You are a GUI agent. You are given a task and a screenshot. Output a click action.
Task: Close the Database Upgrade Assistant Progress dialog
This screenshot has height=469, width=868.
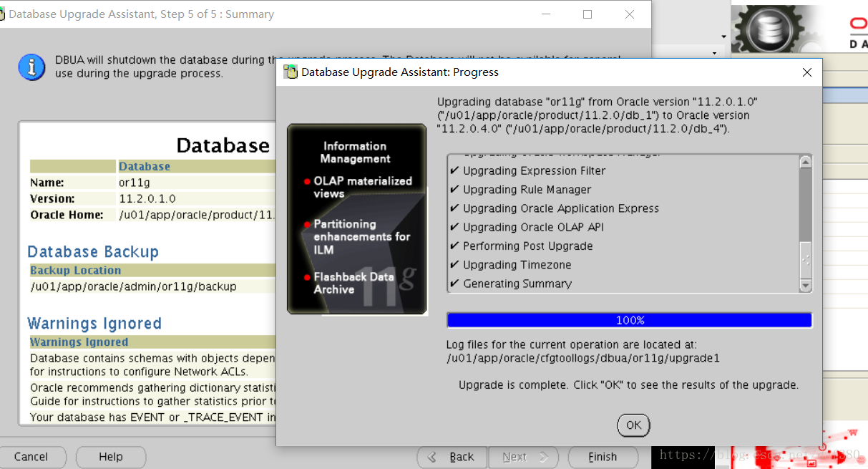click(807, 72)
